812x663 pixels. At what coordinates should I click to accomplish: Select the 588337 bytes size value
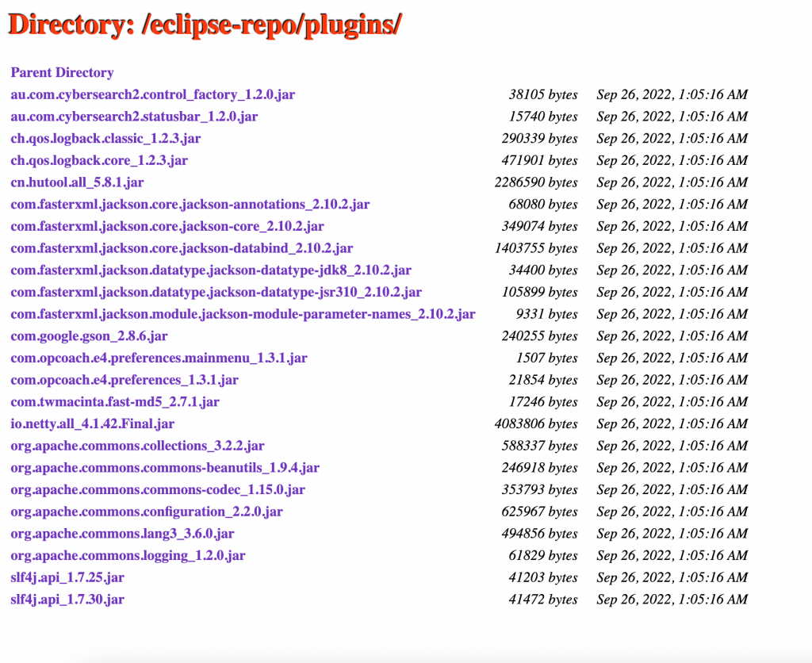539,446
